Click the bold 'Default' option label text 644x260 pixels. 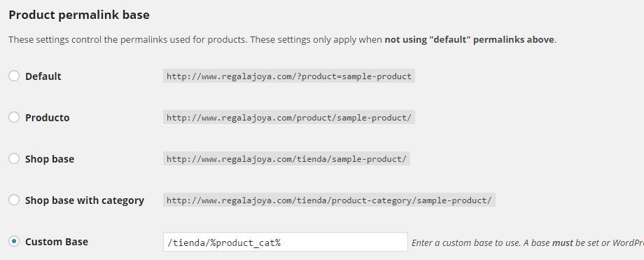click(43, 76)
